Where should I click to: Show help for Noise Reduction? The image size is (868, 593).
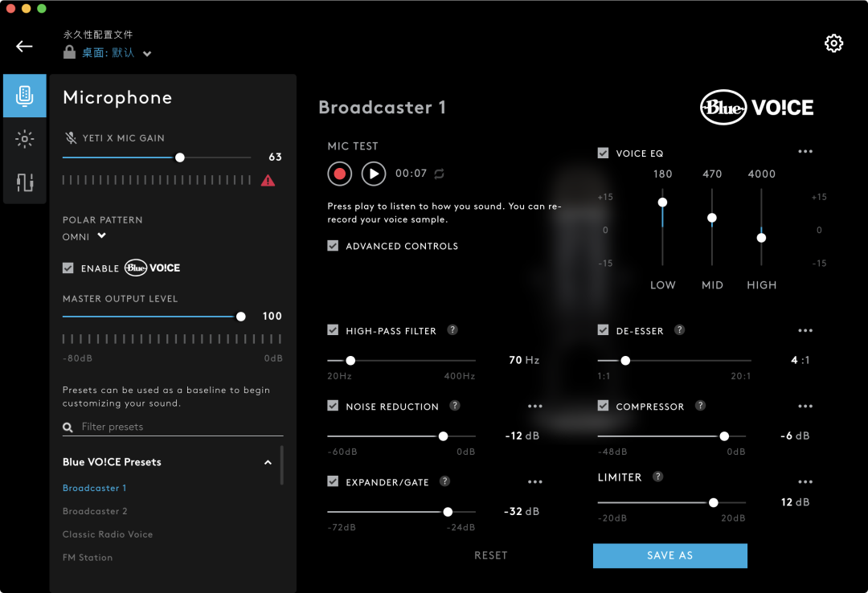pyautogui.click(x=454, y=406)
